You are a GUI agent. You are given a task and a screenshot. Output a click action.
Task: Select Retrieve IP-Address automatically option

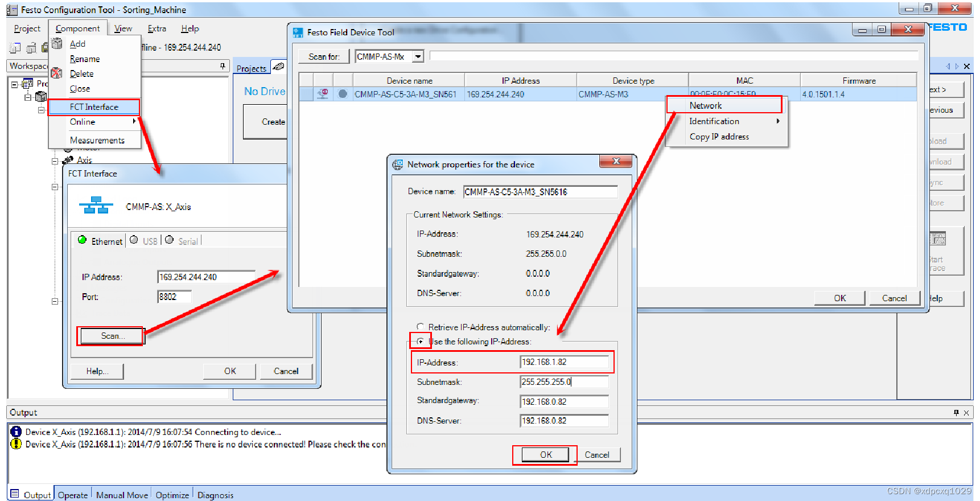421,327
